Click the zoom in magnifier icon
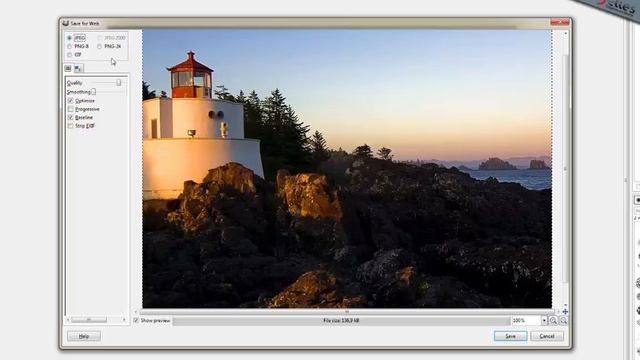Image resolution: width=640 pixels, height=360 pixels. [553, 321]
